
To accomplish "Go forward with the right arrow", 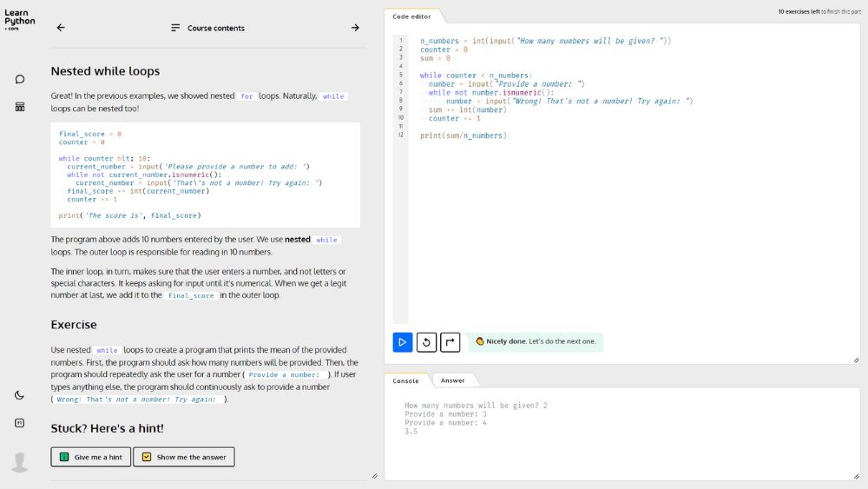I will tap(355, 28).
